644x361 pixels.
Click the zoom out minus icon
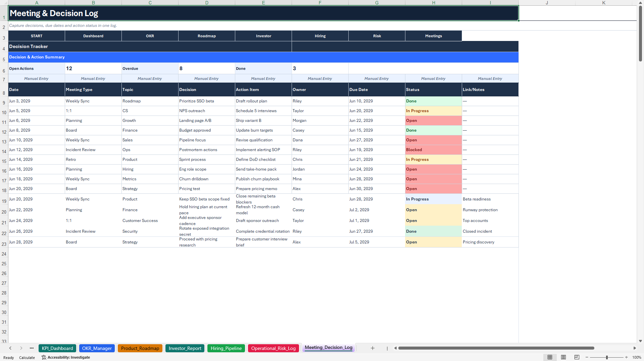point(587,357)
